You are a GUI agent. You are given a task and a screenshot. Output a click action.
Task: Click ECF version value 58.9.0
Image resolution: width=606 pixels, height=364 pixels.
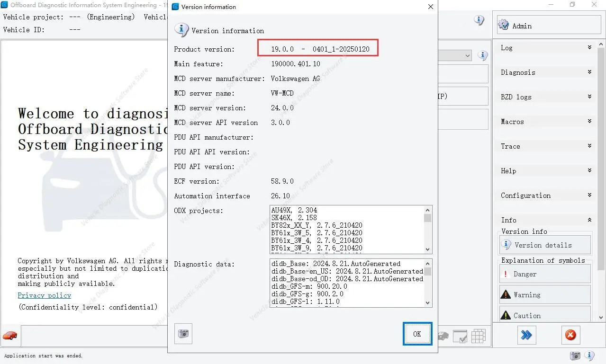point(282,181)
